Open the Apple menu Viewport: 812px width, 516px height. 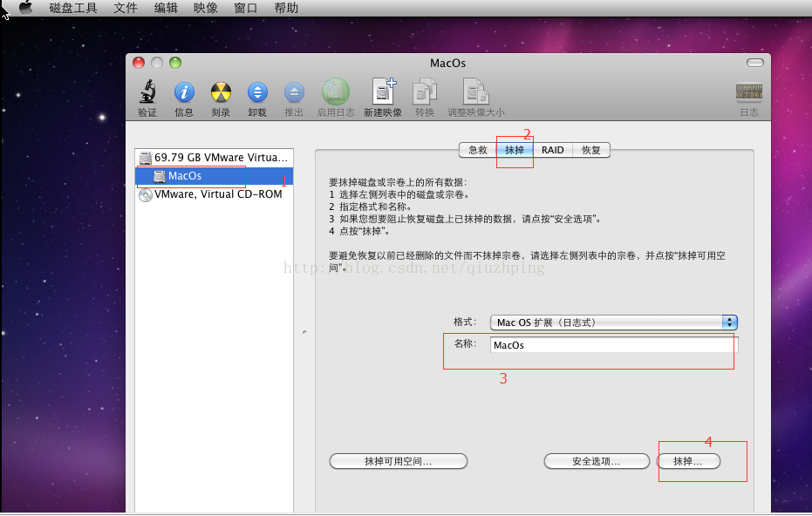click(x=25, y=8)
